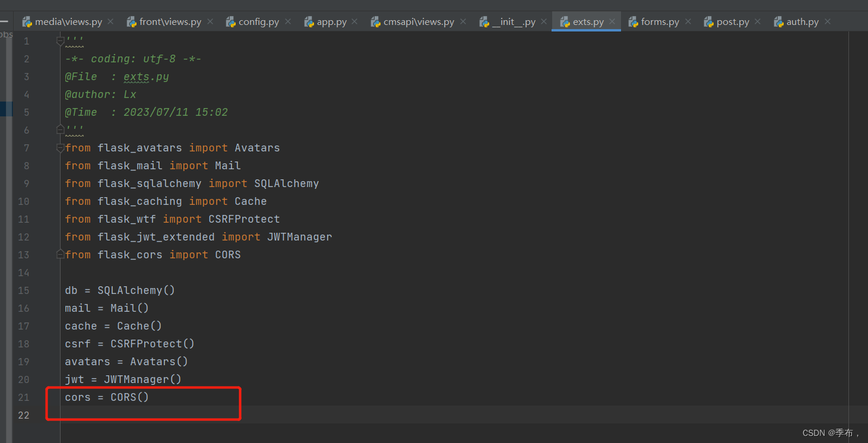Click the 'cache = Cache()' line
The image size is (868, 443).
114,326
